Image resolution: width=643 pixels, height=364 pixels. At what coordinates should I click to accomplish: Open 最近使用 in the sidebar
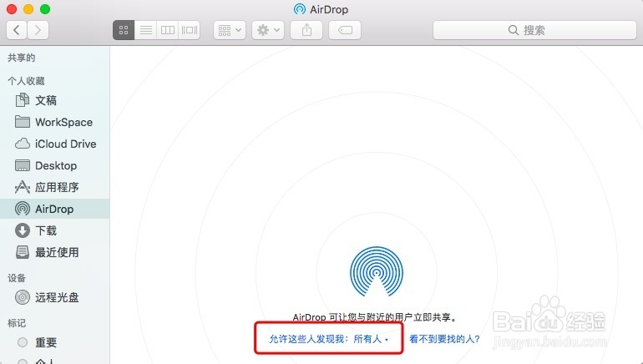55,252
